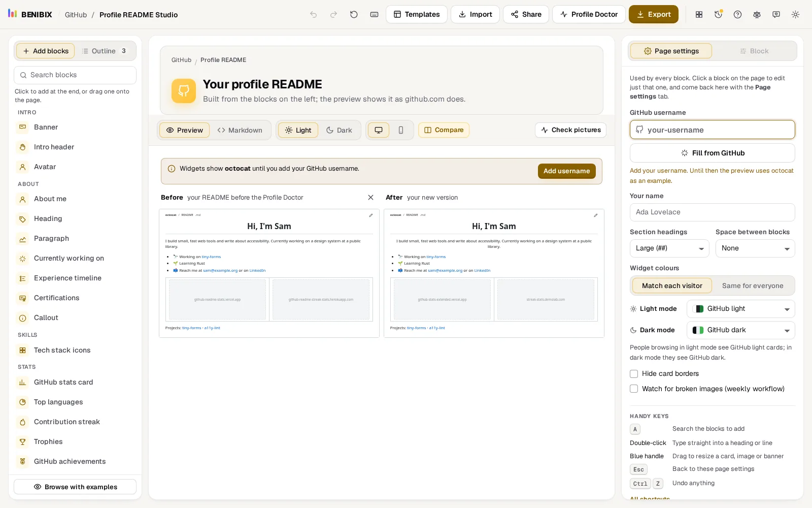Click the Search blocks field
The image size is (812, 508).
[x=75, y=75]
